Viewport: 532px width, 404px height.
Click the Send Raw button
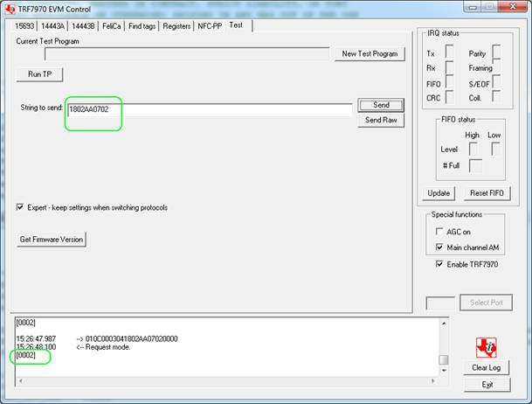381,120
